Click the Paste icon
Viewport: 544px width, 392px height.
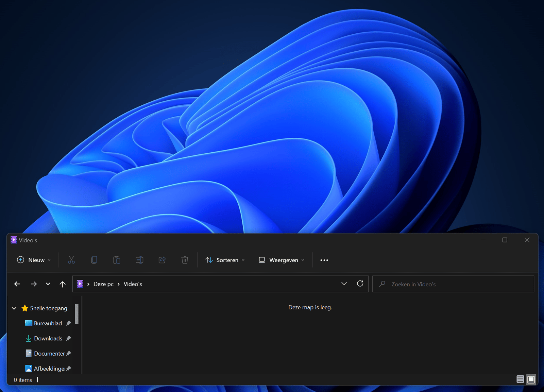pos(117,260)
